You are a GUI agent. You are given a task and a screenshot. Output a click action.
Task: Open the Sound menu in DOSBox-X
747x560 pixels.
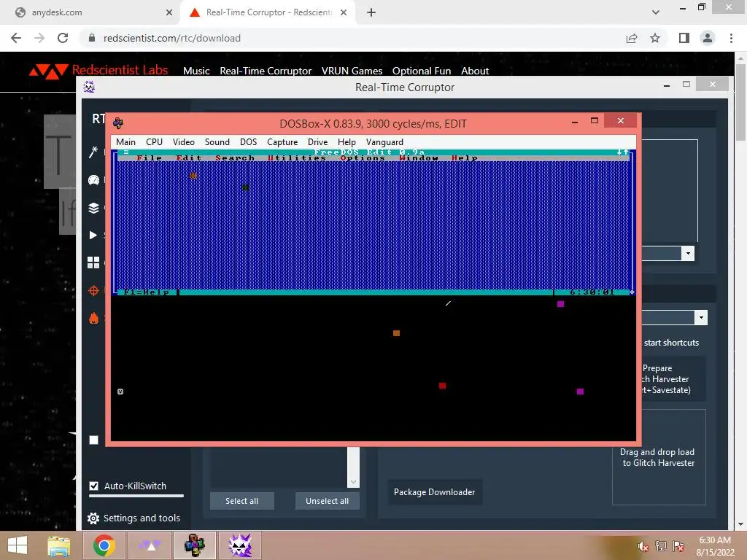217,142
